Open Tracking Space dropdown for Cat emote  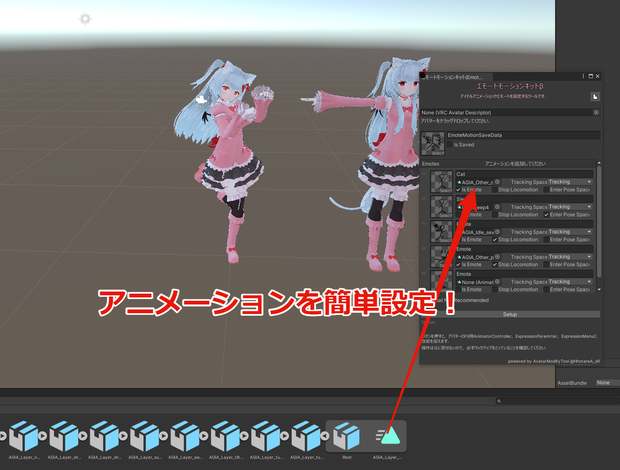[570, 182]
